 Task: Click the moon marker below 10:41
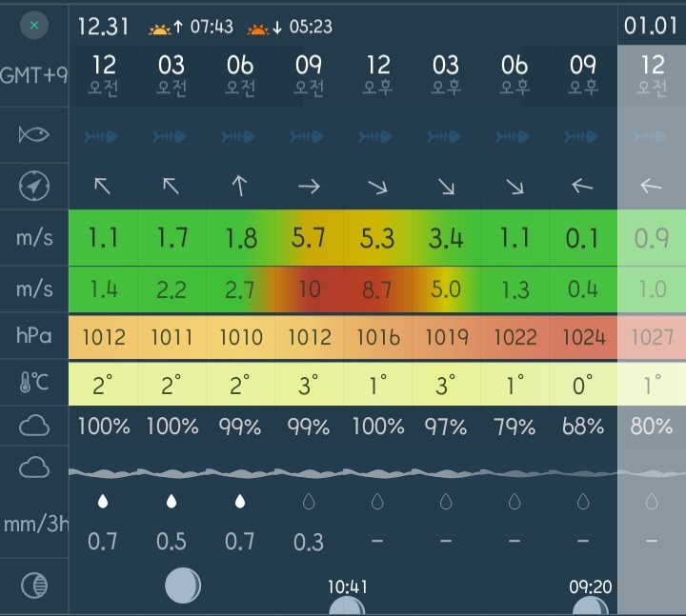(347, 606)
